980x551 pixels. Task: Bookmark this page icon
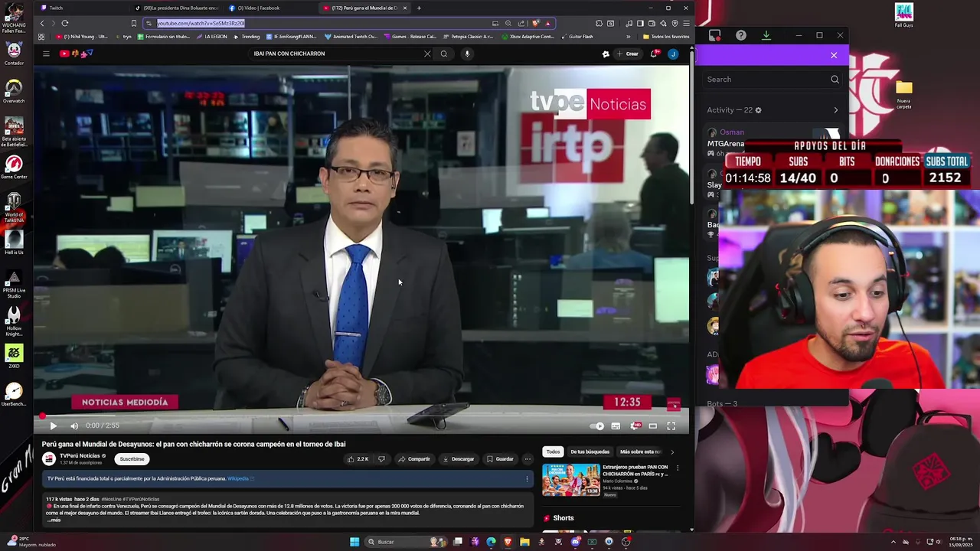coord(134,24)
